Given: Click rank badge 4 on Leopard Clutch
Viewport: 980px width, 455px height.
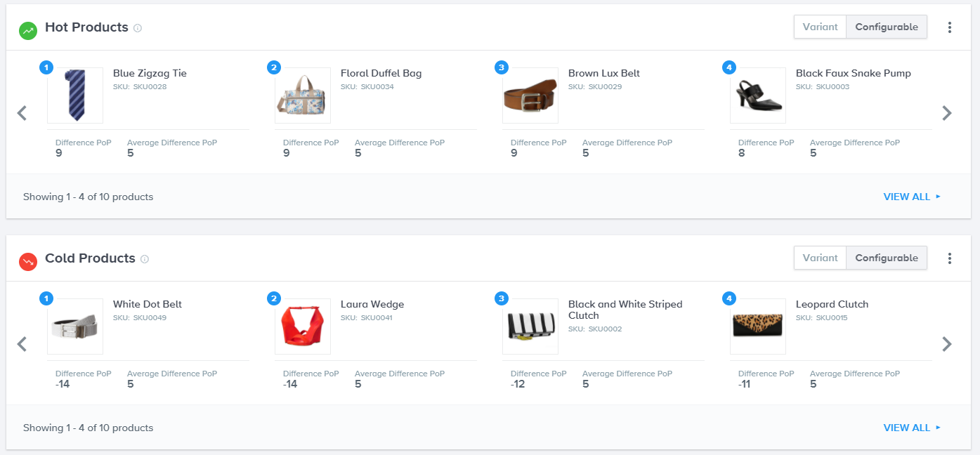Looking at the screenshot, I should (x=729, y=298).
